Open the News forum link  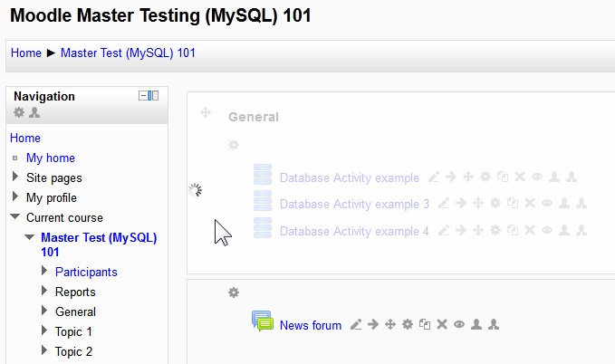coord(311,325)
